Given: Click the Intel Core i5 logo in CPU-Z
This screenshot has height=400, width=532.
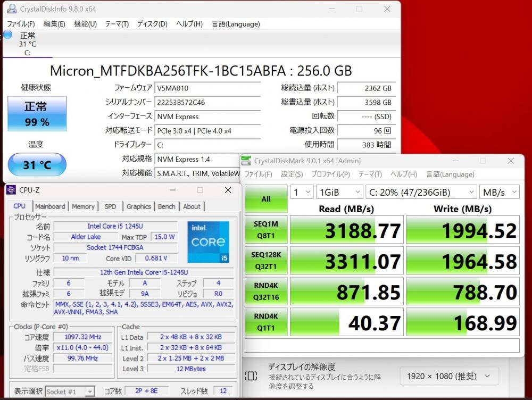Looking at the screenshot, I should pyautogui.click(x=209, y=242).
